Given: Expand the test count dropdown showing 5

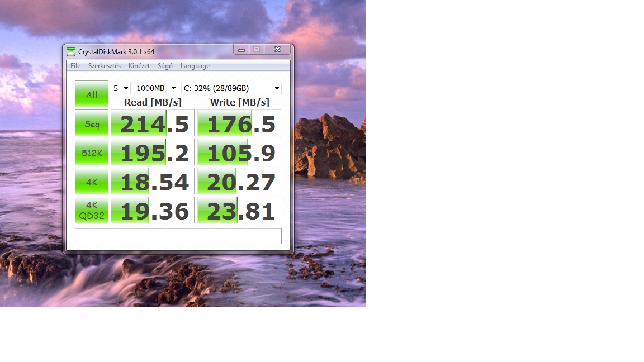Looking at the screenshot, I should point(120,88).
